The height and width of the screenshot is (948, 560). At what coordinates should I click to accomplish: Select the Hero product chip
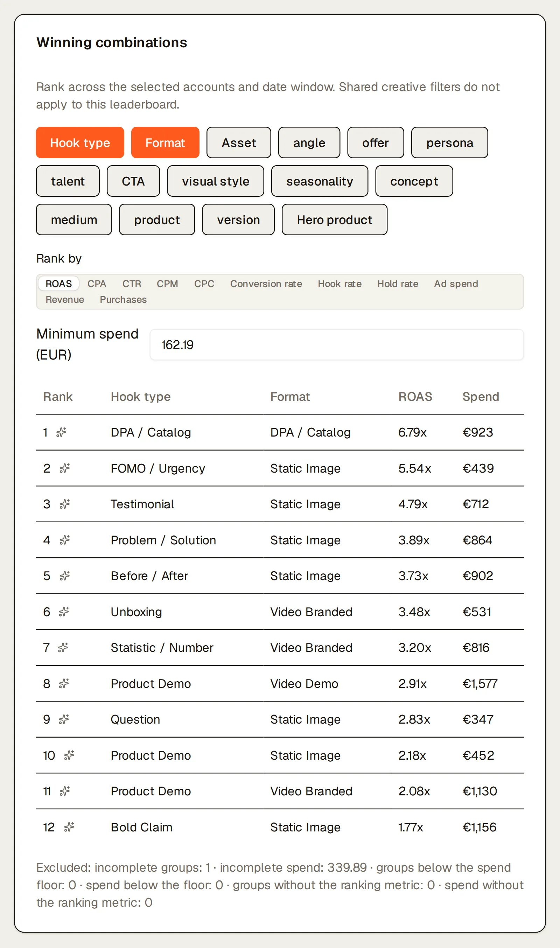[x=334, y=219]
